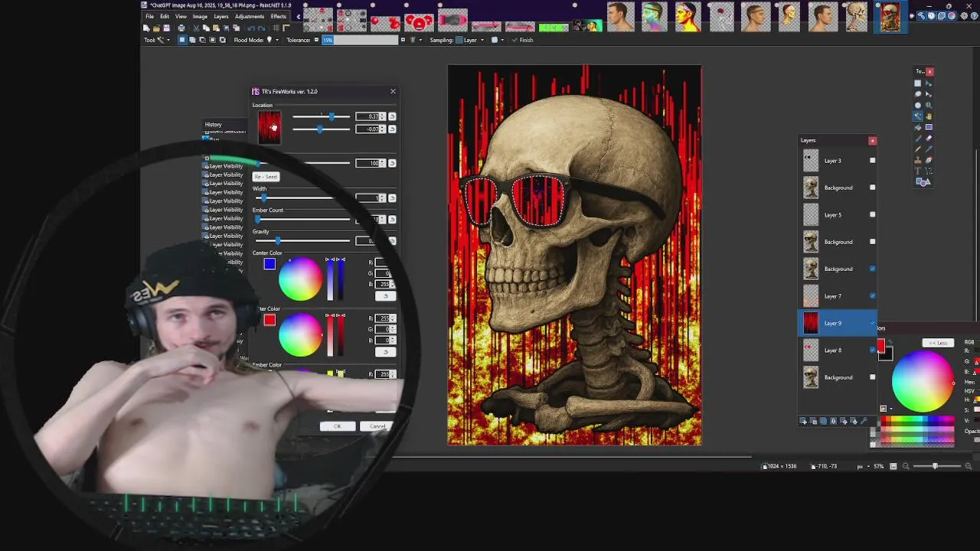Select the Ellipse Select tool
Viewport: 980px width, 551px height.
(x=918, y=105)
